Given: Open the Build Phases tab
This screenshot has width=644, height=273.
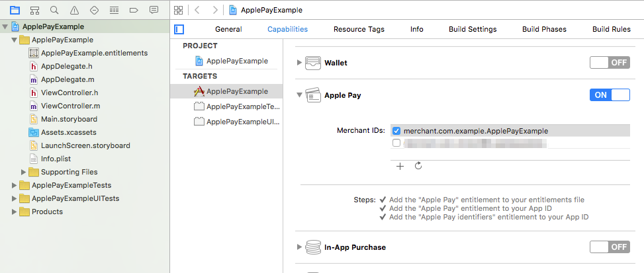Looking at the screenshot, I should click(544, 29).
